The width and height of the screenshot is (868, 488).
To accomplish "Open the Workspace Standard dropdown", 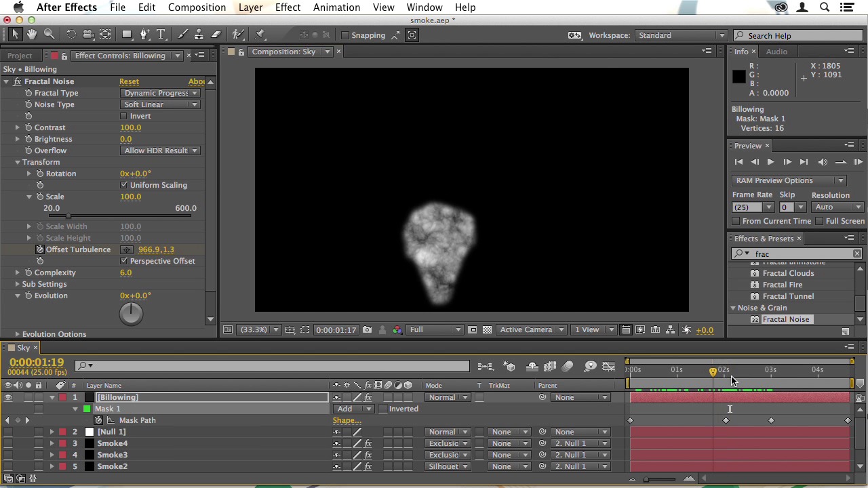I will coord(681,35).
